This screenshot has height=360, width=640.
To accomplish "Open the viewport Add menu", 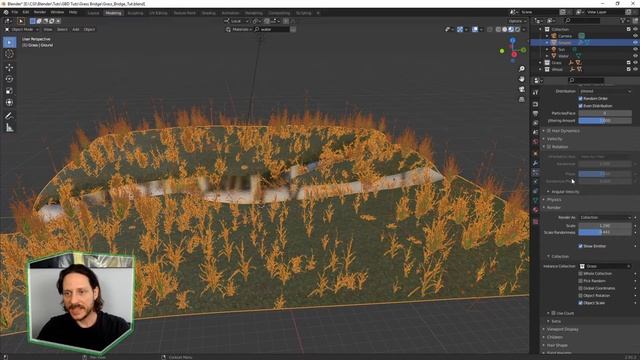I will (76, 29).
